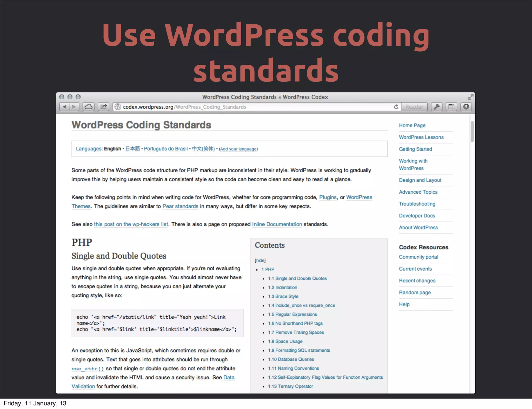The image size is (532, 409).
Task: Click the WordPress Coding Standards page heading
Action: pos(141,125)
